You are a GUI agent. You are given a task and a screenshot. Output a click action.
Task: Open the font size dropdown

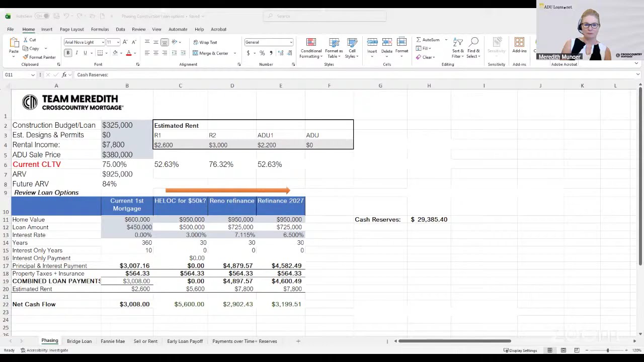coord(118,42)
